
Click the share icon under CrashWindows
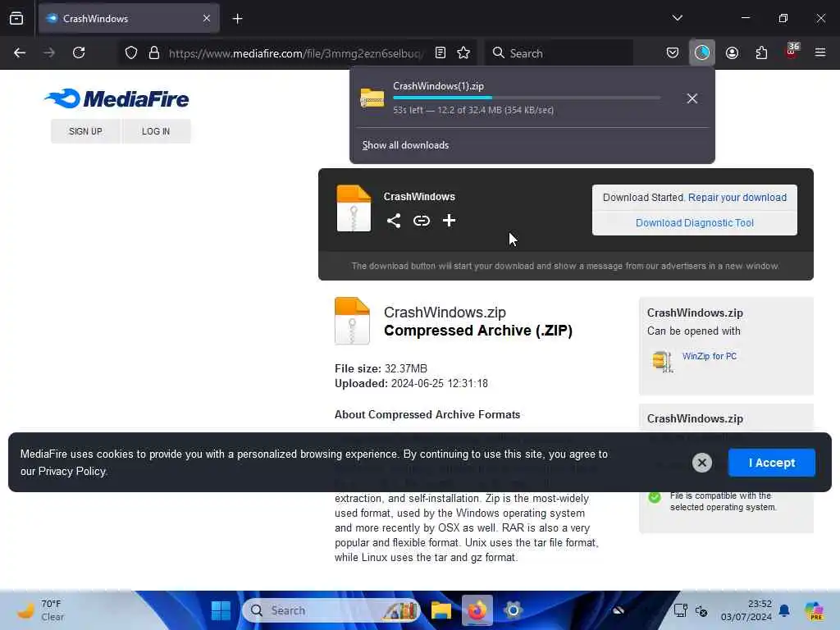point(394,221)
